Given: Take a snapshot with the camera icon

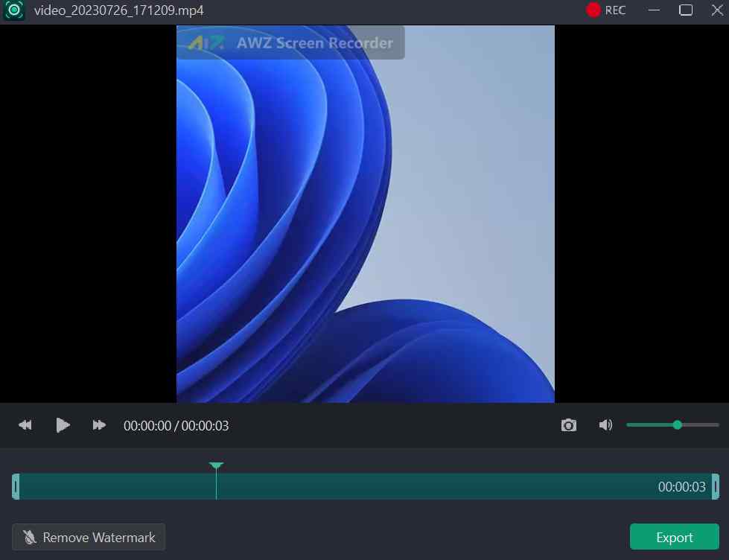Looking at the screenshot, I should click(x=568, y=424).
